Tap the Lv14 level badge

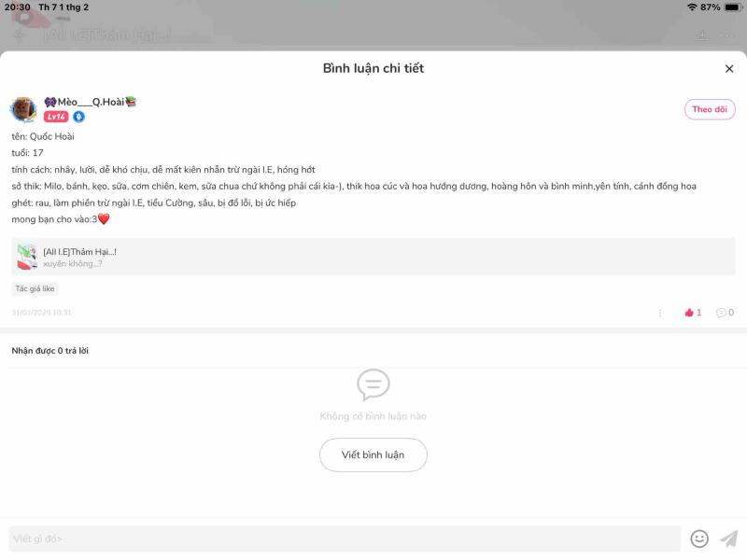pyautogui.click(x=56, y=117)
